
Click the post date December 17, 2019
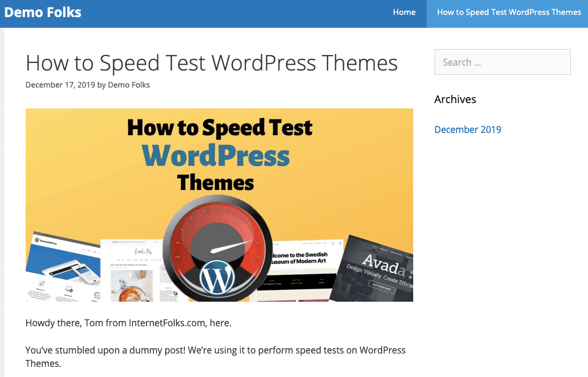coord(60,85)
